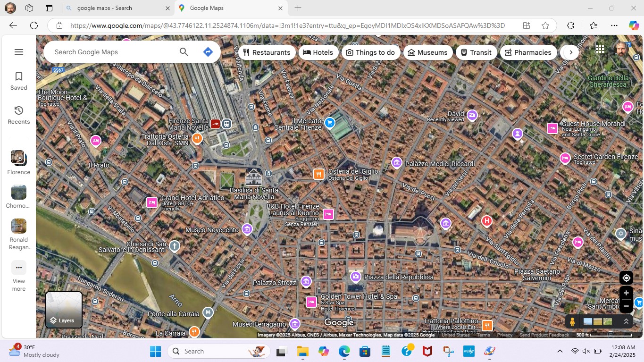Select the hospital H marker pin
Image resolution: width=644 pixels, height=362 pixels.
tap(486, 221)
